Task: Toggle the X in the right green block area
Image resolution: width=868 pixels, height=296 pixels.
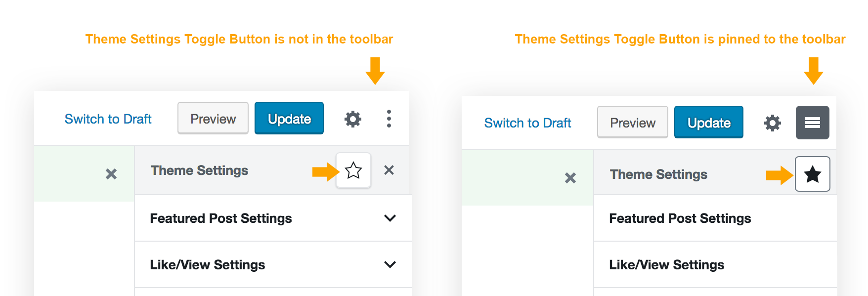Action: 570,178
